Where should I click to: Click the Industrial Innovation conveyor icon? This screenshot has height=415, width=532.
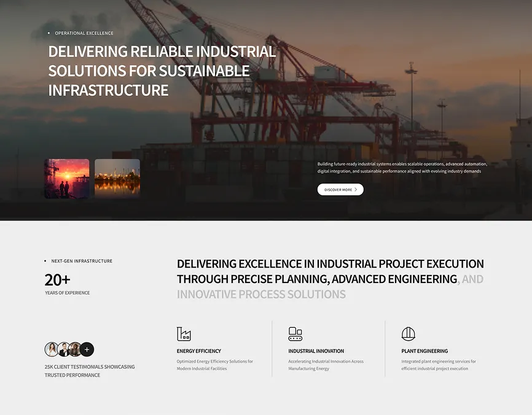point(295,334)
